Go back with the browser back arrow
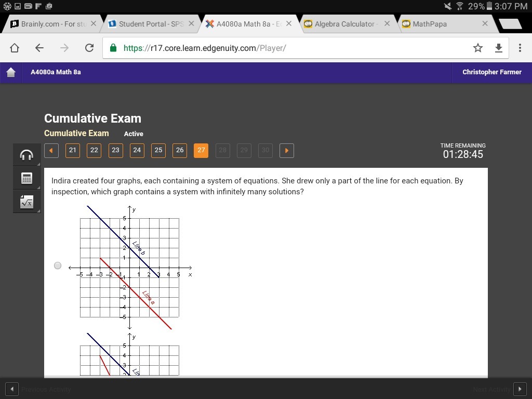Image resolution: width=532 pixels, height=399 pixels. click(x=39, y=48)
